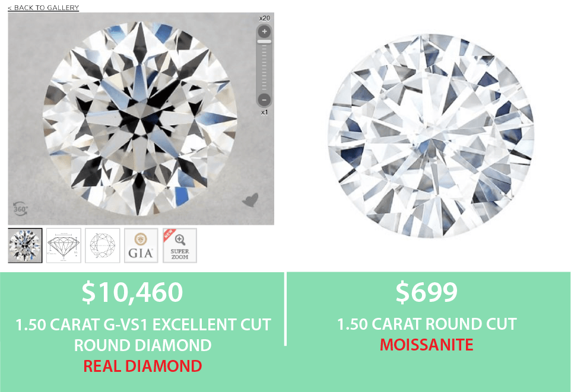571x392 pixels.
Task: Click the real diamond main image
Action: [x=140, y=118]
